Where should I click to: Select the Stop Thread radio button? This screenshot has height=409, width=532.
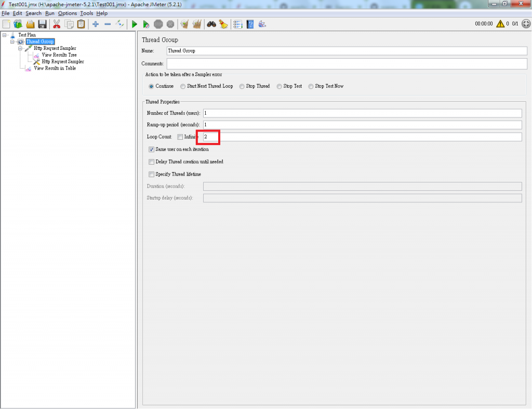[242, 86]
